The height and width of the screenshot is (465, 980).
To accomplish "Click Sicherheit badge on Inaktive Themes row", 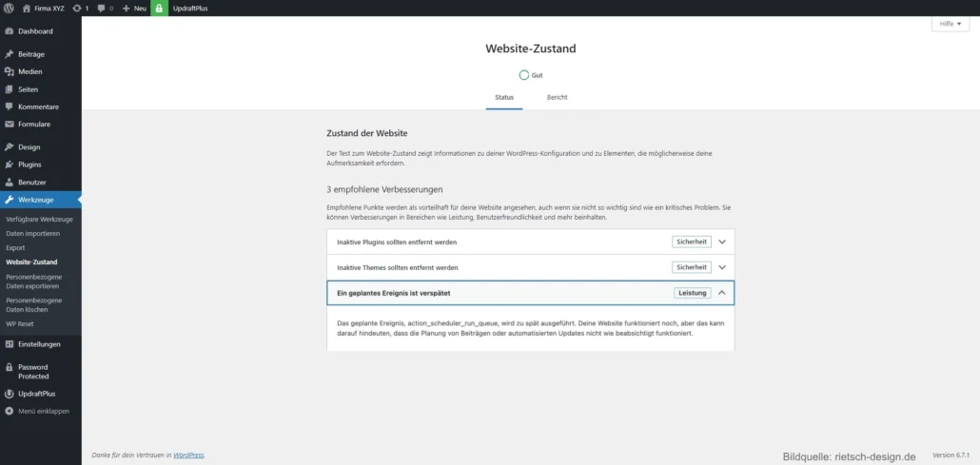I will click(x=692, y=267).
